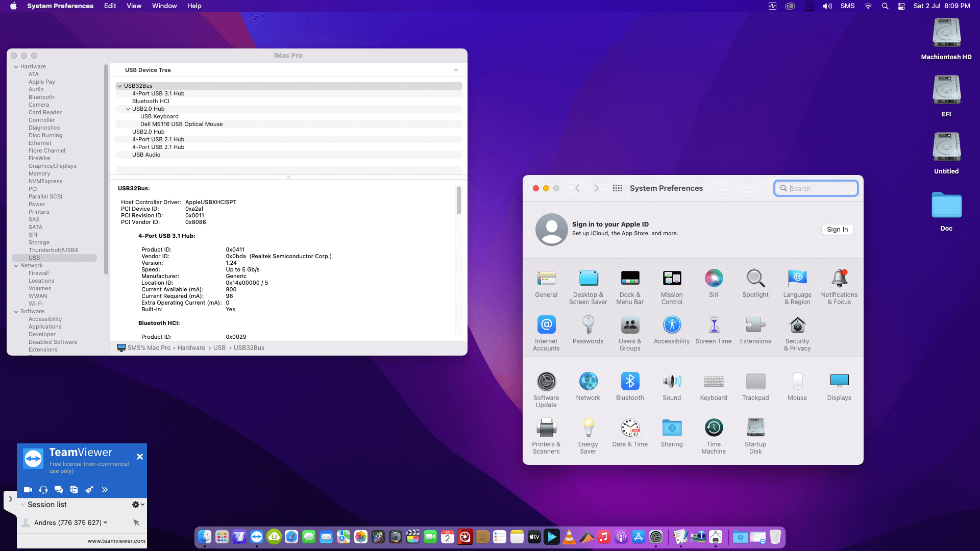Open Energy Saver preferences
The image size is (980, 551).
588,428
